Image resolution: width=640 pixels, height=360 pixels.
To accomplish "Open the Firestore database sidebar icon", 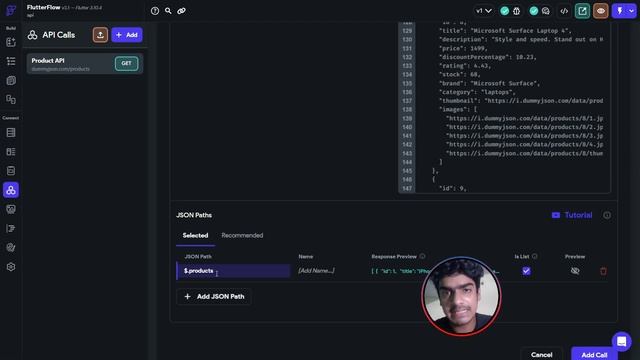I will [x=11, y=133].
